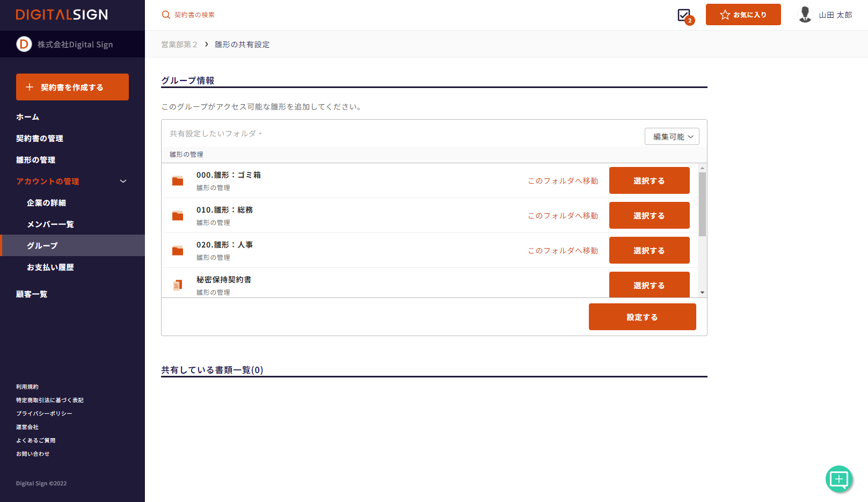Click the company D logo icon
This screenshot has height=502, width=868.
(x=24, y=44)
